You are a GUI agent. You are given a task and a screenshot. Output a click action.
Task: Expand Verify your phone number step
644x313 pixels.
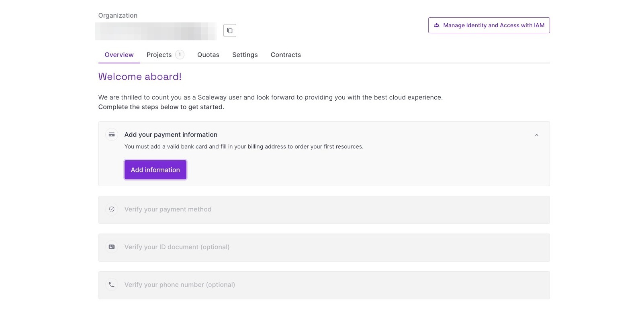(x=324, y=285)
